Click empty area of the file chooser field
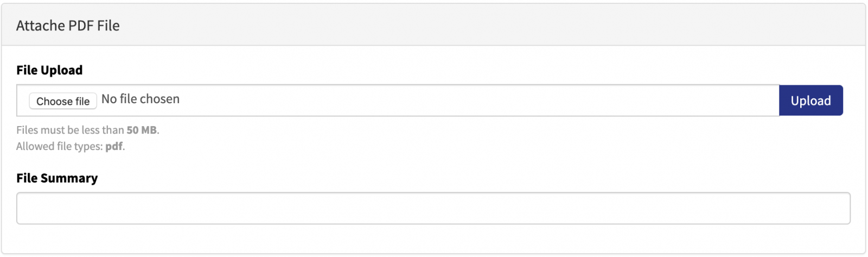868x257 pixels. [477, 101]
